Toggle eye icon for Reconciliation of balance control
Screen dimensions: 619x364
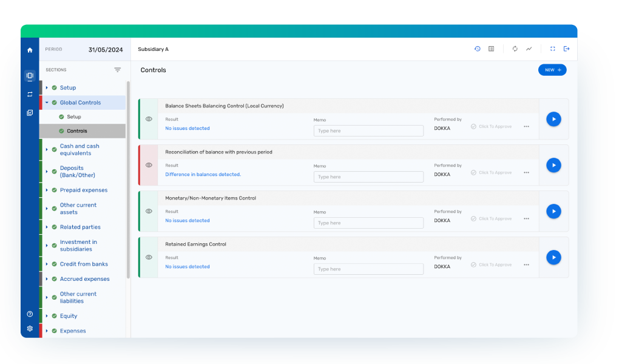(x=149, y=165)
